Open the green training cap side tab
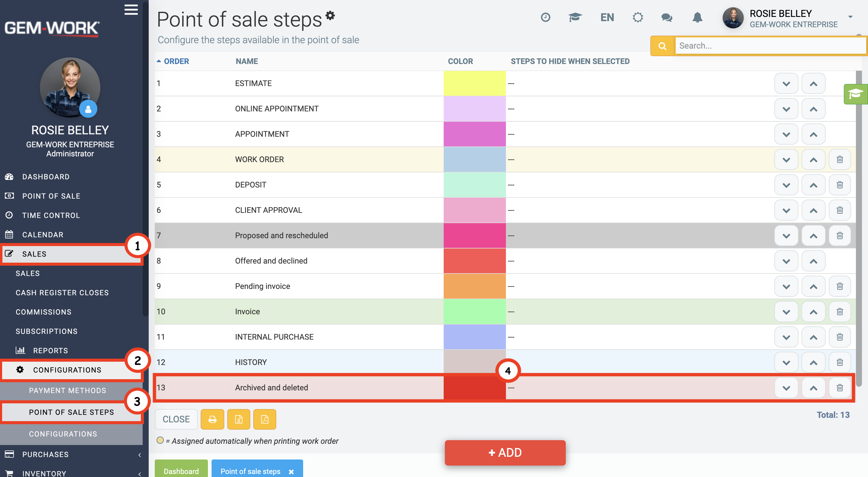Viewport: 868px width, 477px height. 855,94
